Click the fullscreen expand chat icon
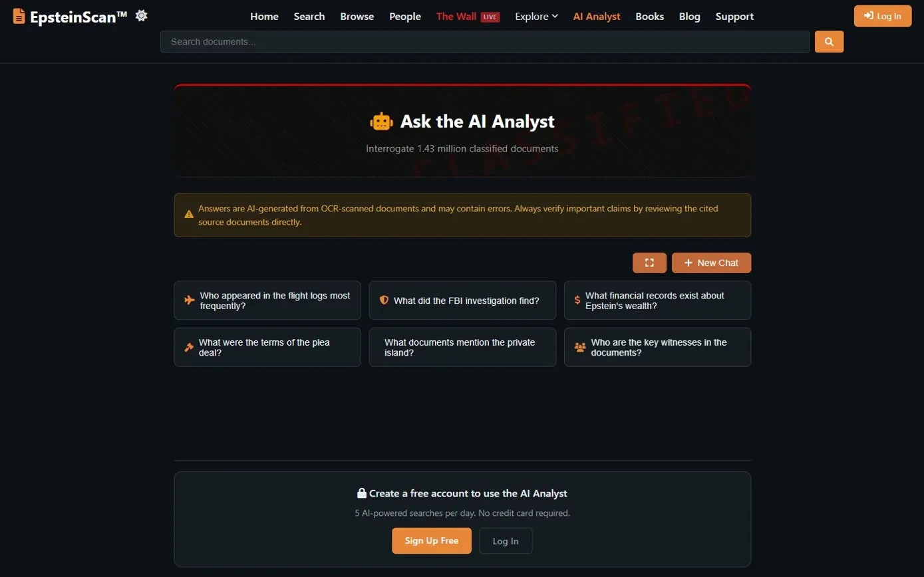The height and width of the screenshot is (577, 924). [x=649, y=263]
